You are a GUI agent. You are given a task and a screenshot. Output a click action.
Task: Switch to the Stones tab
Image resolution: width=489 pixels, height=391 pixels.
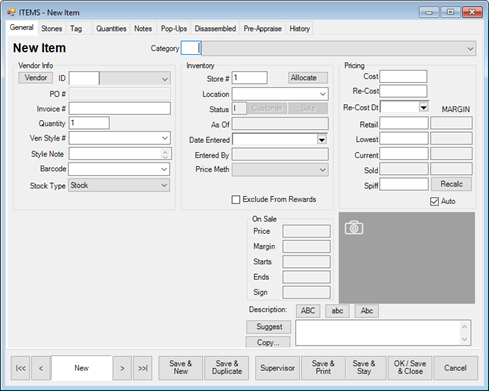52,29
